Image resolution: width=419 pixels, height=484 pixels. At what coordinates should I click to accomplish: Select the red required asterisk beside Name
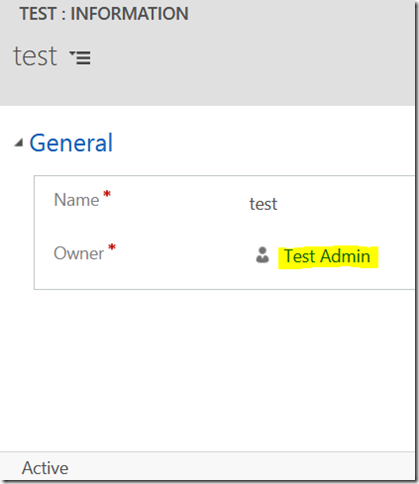pos(107,194)
